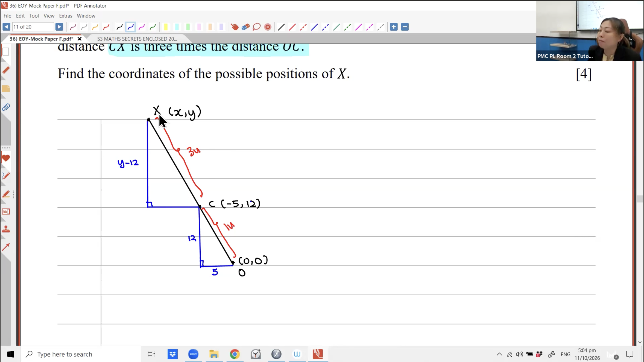Select the stamp tool in sidebar
The height and width of the screenshot is (362, 644).
point(6,229)
